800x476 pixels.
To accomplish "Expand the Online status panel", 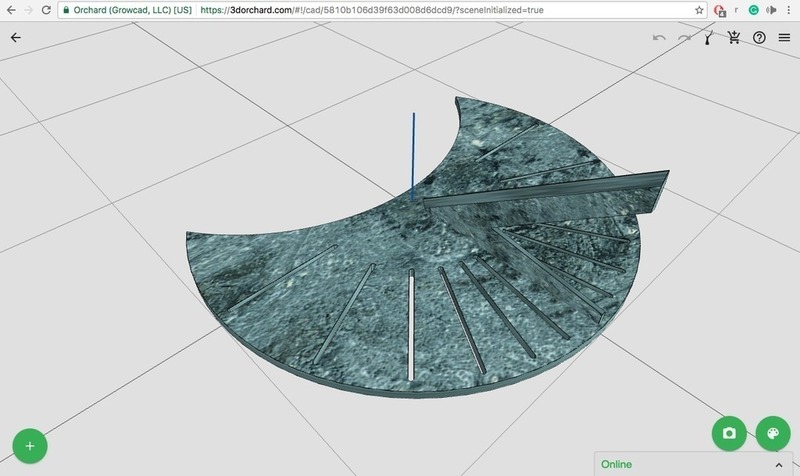I will click(x=779, y=465).
